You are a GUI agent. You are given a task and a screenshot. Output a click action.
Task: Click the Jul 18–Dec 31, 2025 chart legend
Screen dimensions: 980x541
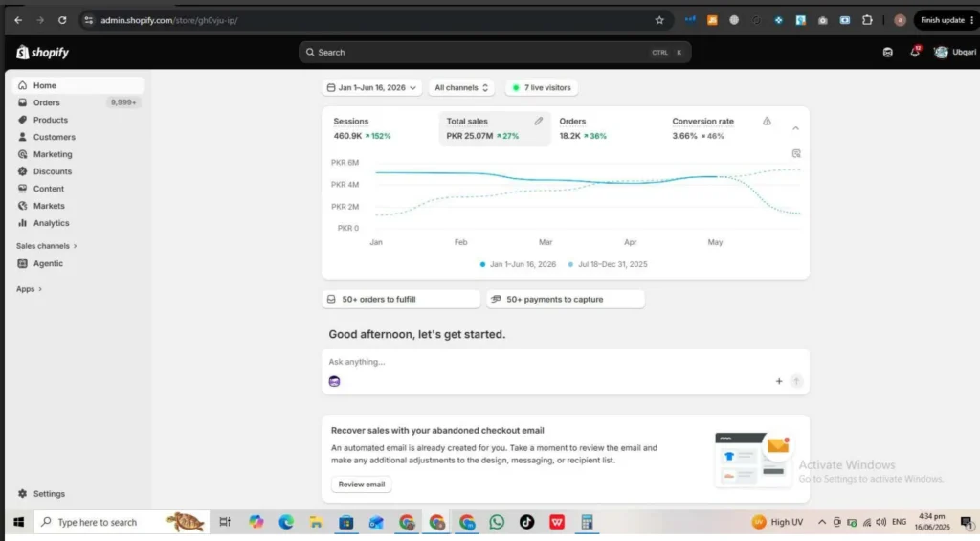608,264
